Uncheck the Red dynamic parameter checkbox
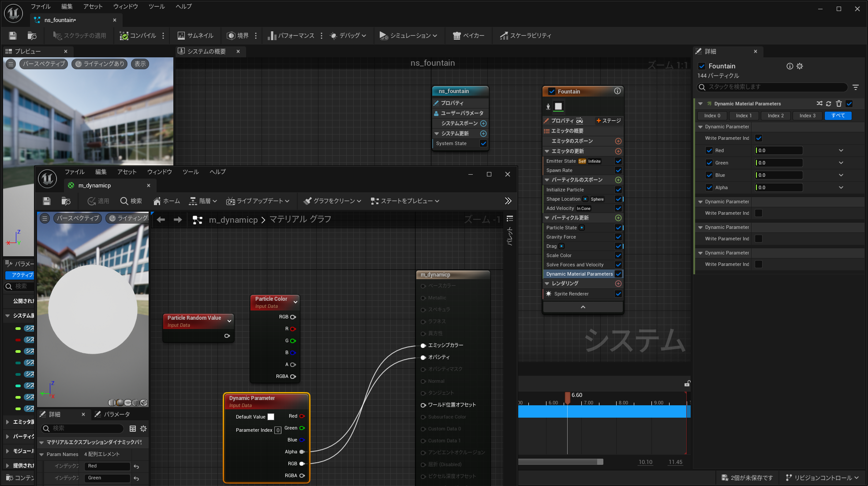The height and width of the screenshot is (486, 868). [709, 150]
